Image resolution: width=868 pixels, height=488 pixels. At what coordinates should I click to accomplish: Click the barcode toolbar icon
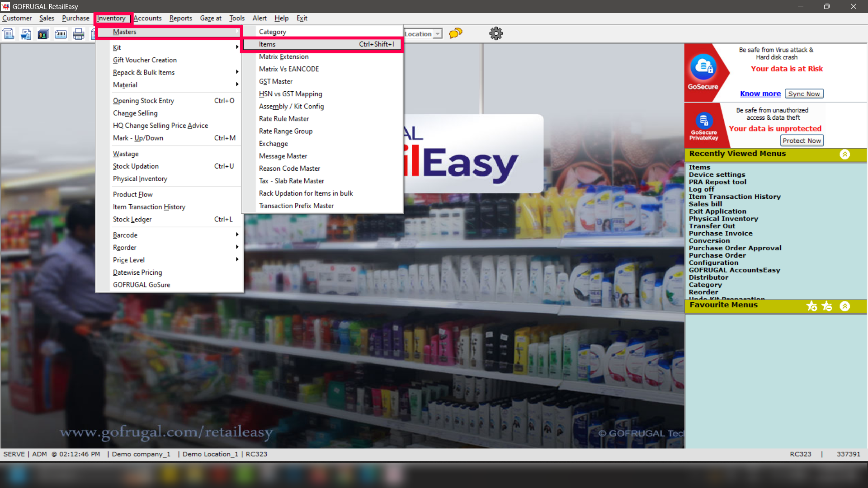pyautogui.click(x=61, y=34)
